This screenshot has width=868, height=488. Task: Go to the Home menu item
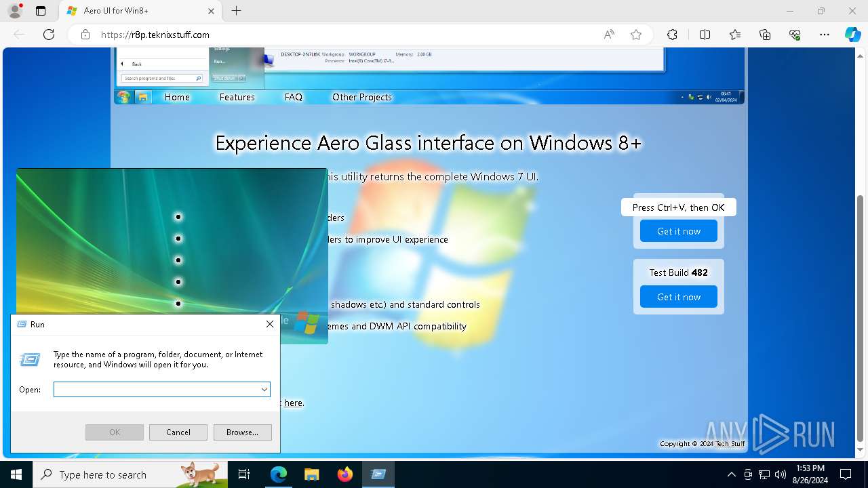pyautogui.click(x=177, y=97)
